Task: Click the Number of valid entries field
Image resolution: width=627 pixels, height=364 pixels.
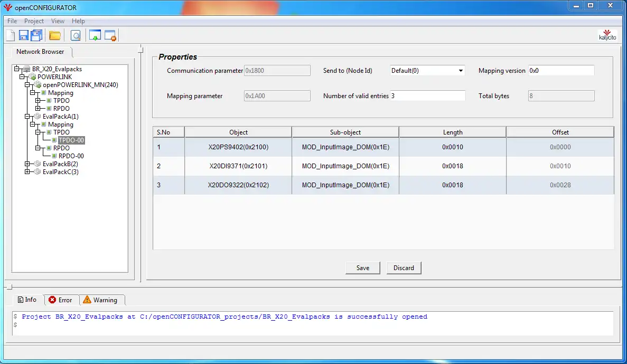Action: (427, 96)
